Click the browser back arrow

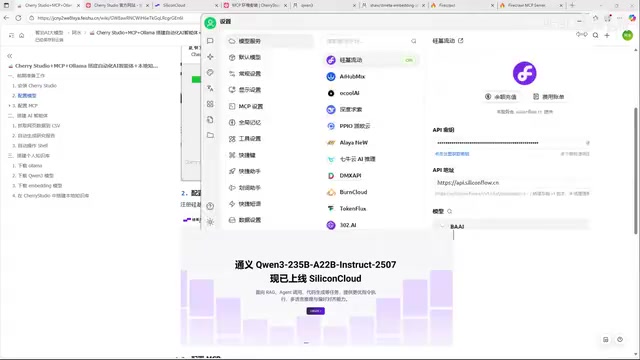tap(6, 18)
